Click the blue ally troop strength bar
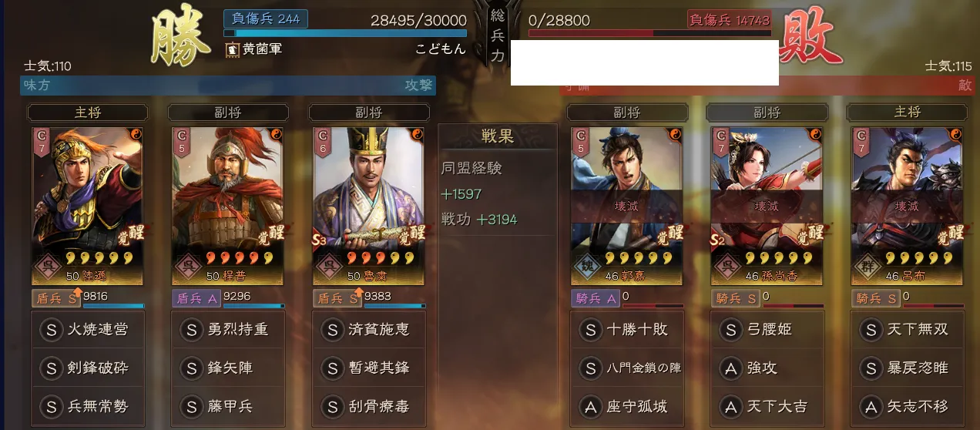 345,34
